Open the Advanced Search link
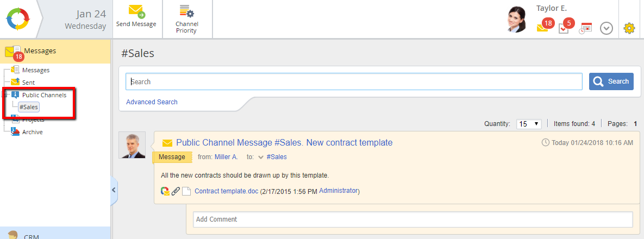 coord(152,102)
